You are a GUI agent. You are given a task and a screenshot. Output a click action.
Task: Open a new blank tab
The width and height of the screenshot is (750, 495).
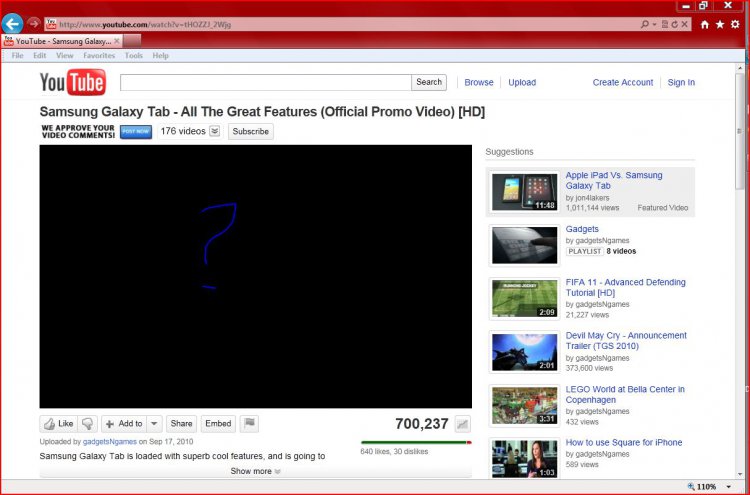pos(132,41)
